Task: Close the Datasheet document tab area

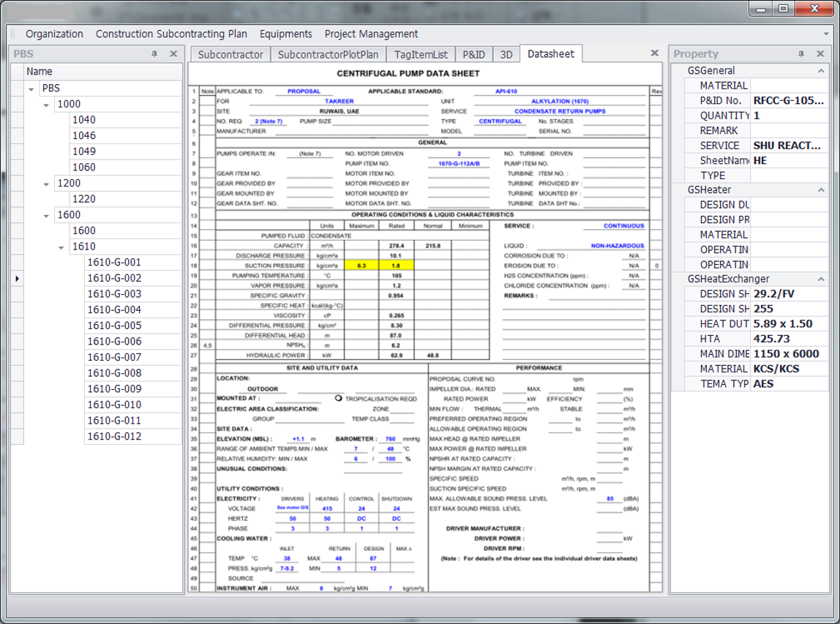Action: 655,53
